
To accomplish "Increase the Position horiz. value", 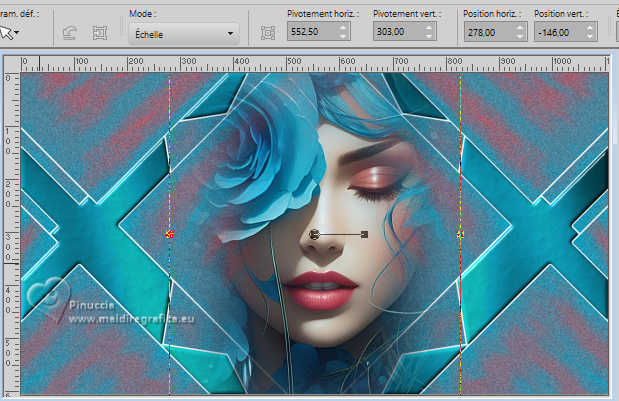I will tap(520, 28).
